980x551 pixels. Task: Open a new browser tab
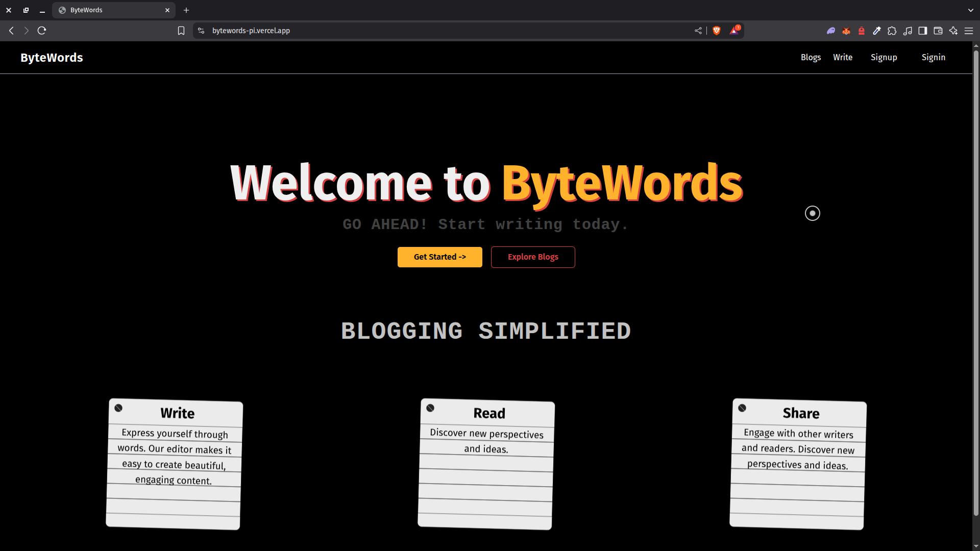coord(186,10)
